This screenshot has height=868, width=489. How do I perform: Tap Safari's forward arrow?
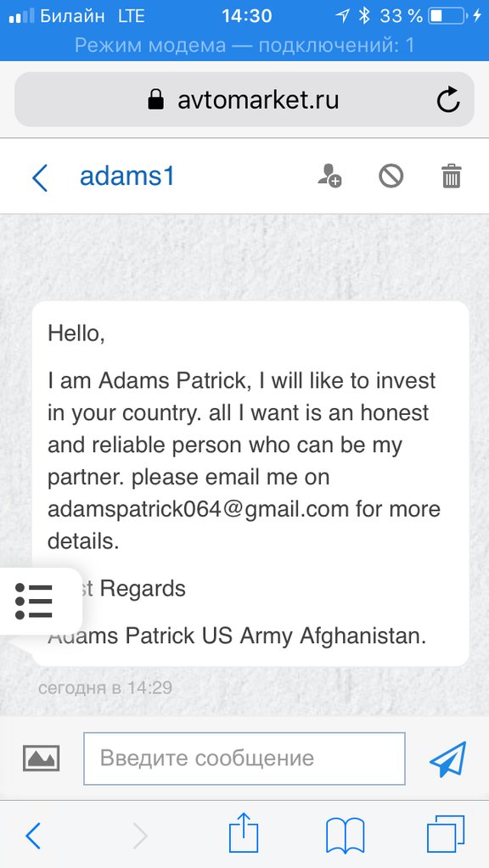click(141, 836)
